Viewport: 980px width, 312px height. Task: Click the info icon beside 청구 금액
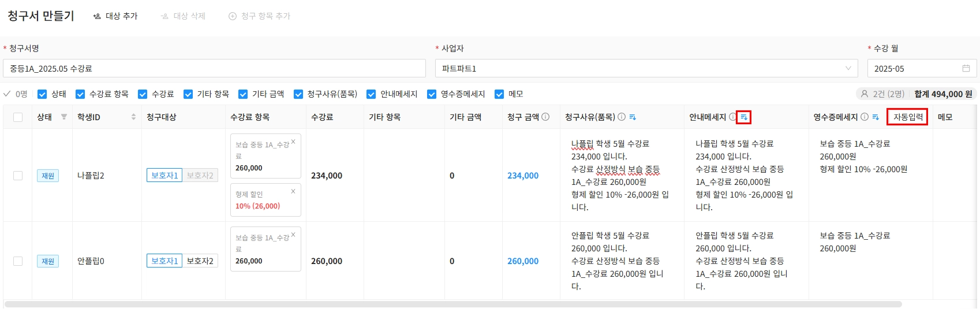pos(545,117)
